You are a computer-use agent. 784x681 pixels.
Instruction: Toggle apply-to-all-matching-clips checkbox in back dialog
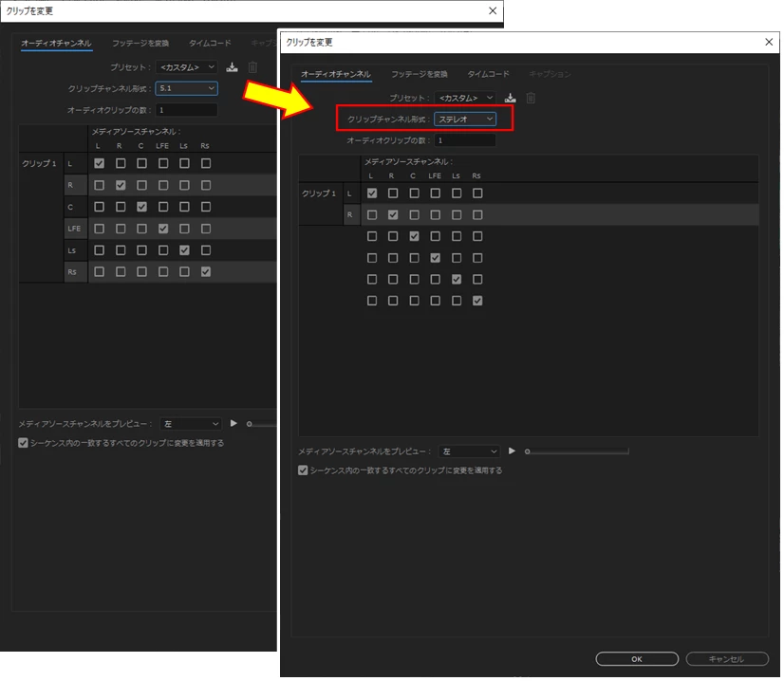point(23,443)
